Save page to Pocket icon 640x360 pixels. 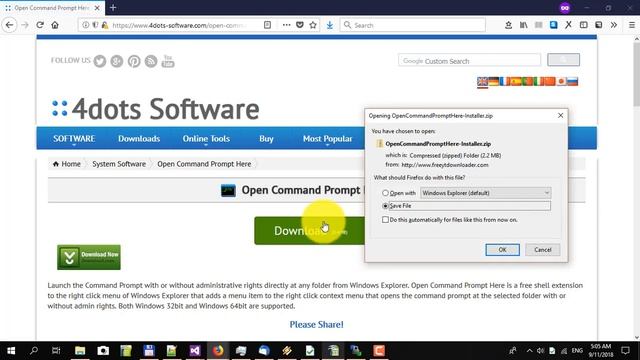(x=300, y=25)
